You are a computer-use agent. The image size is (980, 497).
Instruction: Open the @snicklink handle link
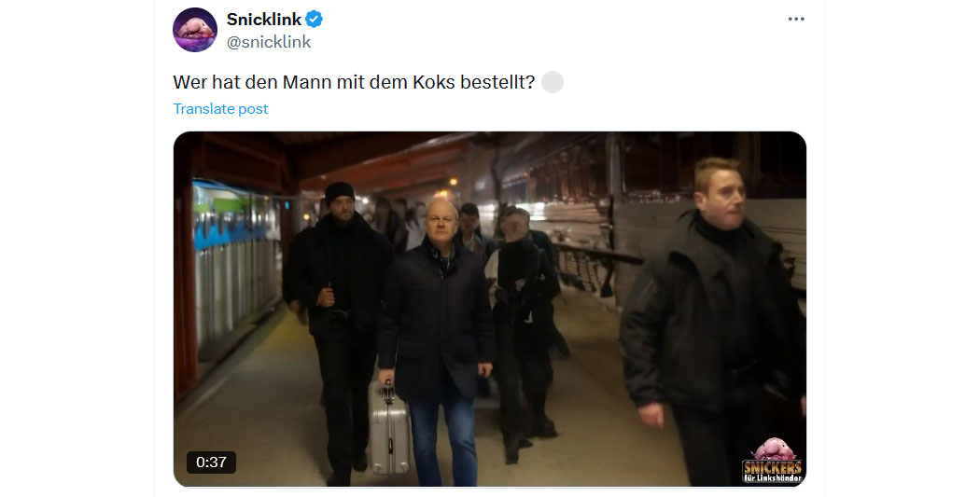(269, 42)
